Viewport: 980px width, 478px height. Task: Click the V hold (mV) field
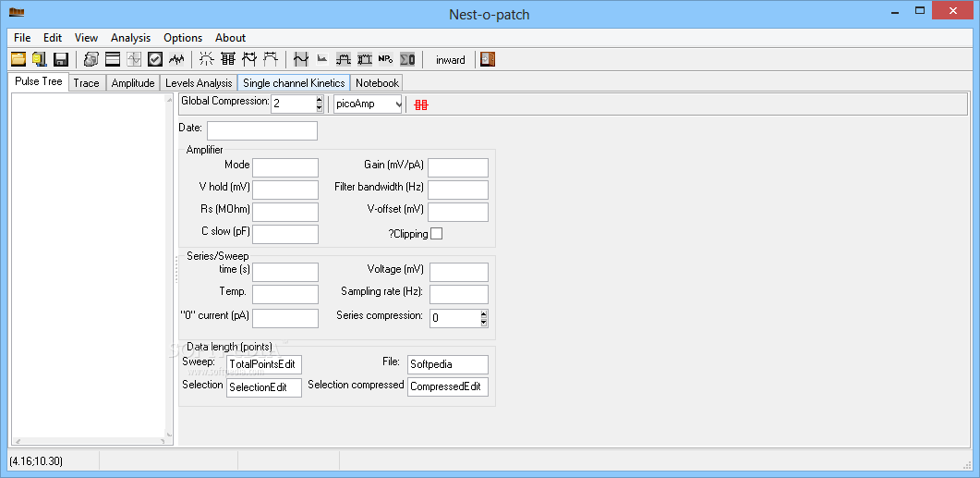(285, 190)
